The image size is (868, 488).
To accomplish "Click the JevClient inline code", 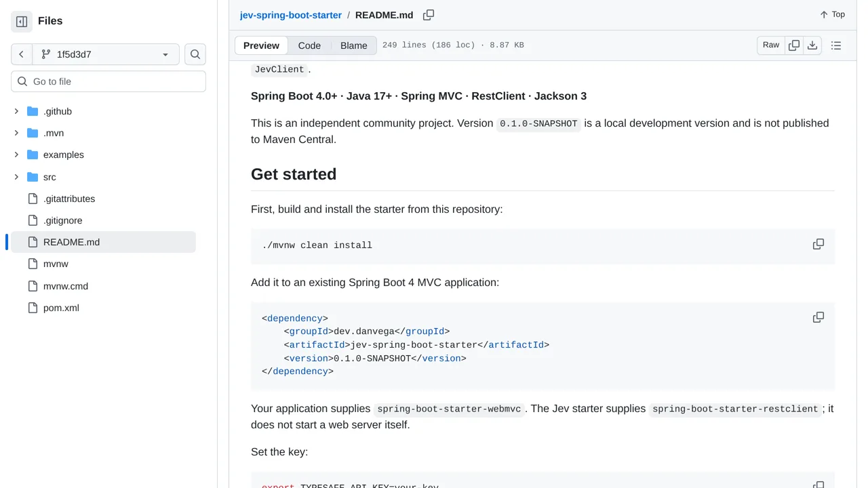I will tap(279, 69).
